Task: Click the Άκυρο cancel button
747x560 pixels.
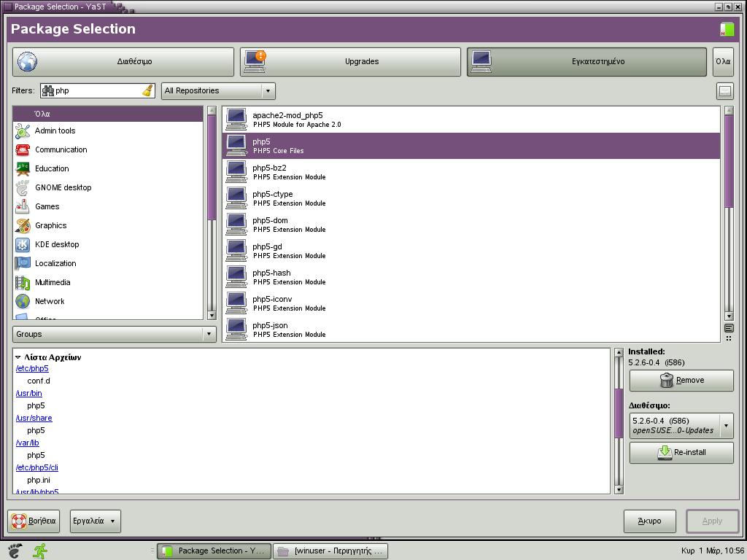Action: coord(649,521)
